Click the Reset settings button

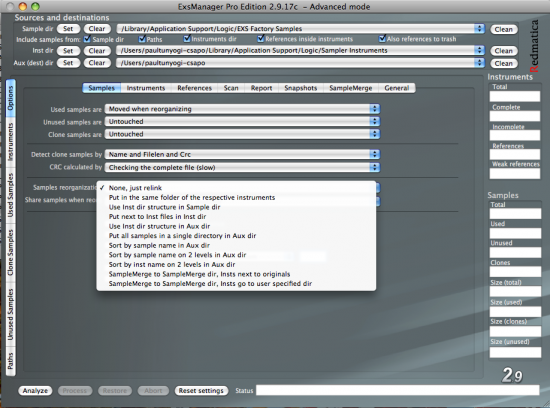coord(201,390)
